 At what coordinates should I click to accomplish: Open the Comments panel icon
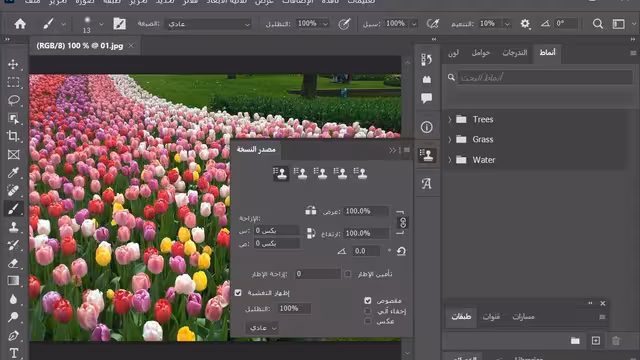click(x=427, y=98)
